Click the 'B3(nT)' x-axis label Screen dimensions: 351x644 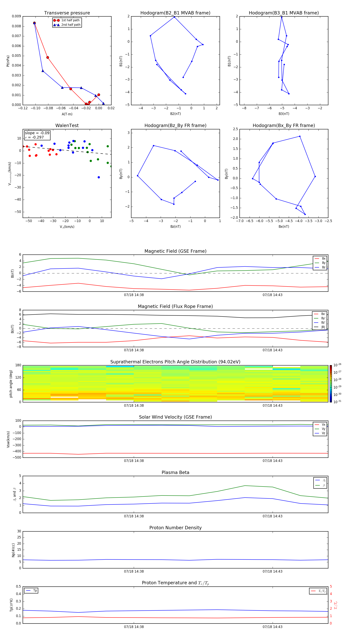284,114
